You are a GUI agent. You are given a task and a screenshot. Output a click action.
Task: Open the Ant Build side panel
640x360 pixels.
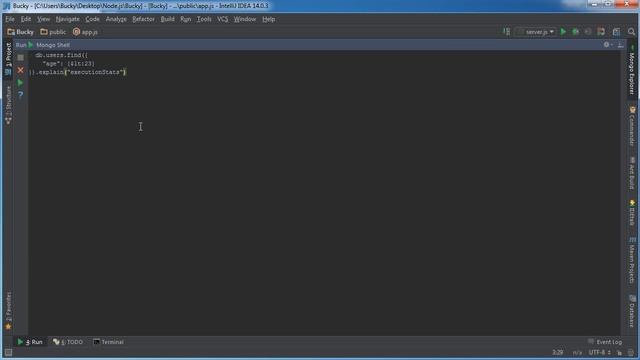coord(632,173)
